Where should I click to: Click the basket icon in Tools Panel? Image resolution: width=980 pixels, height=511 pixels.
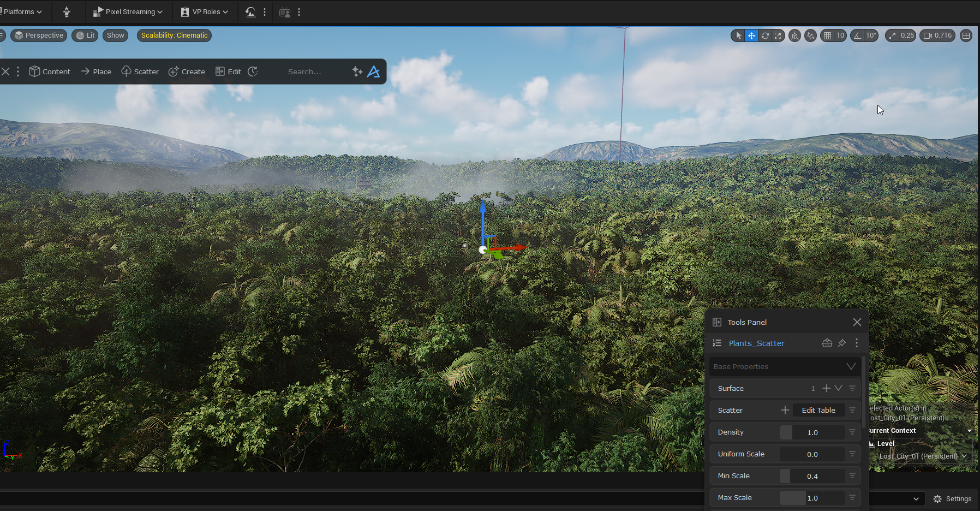pos(827,343)
